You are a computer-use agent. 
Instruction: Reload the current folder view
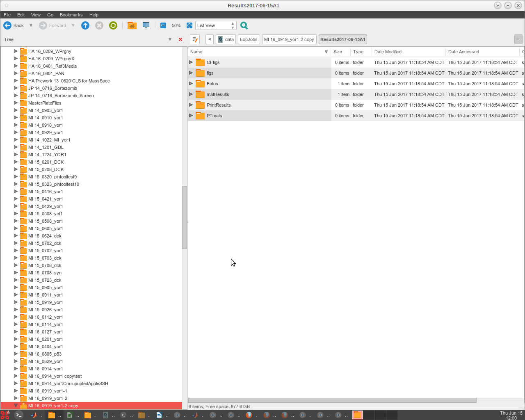[x=113, y=25]
